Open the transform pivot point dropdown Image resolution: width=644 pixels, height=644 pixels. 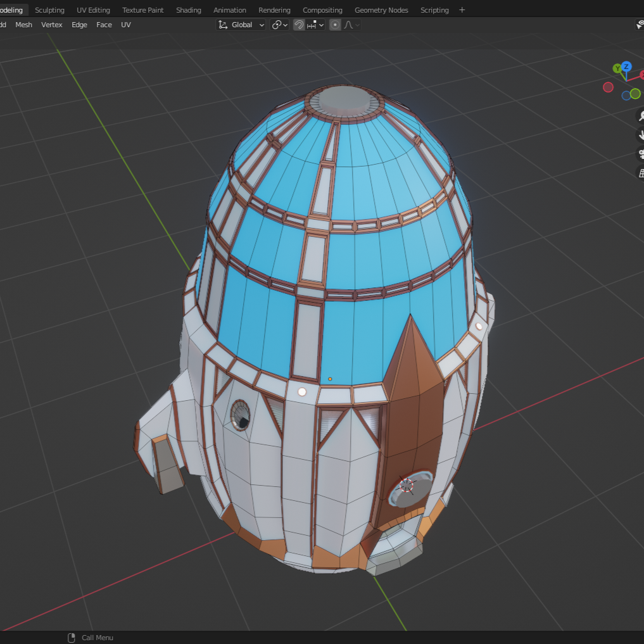pos(279,25)
